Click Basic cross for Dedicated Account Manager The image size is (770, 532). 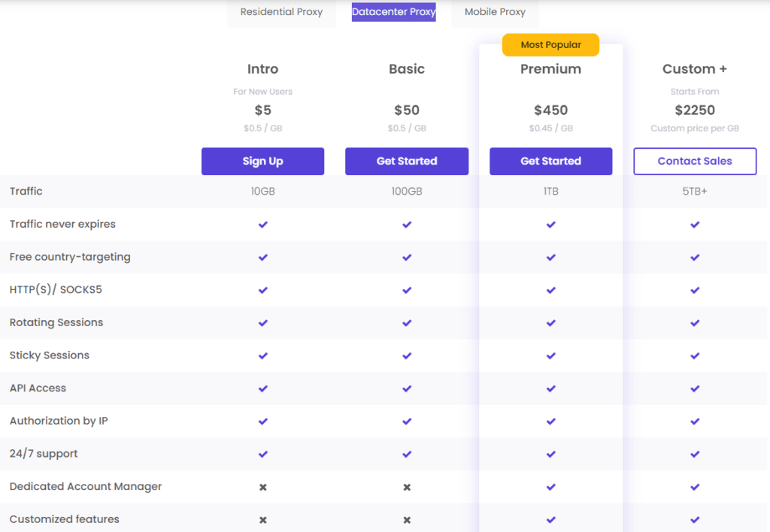(407, 488)
